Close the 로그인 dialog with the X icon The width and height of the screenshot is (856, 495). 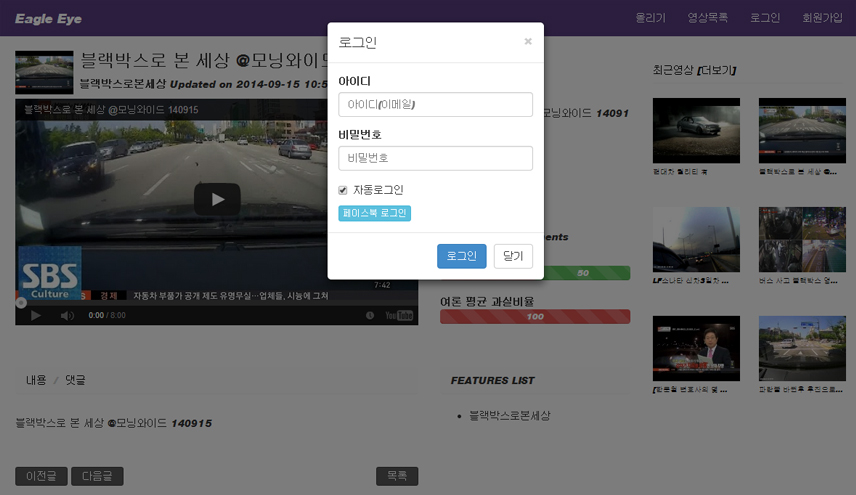point(528,42)
